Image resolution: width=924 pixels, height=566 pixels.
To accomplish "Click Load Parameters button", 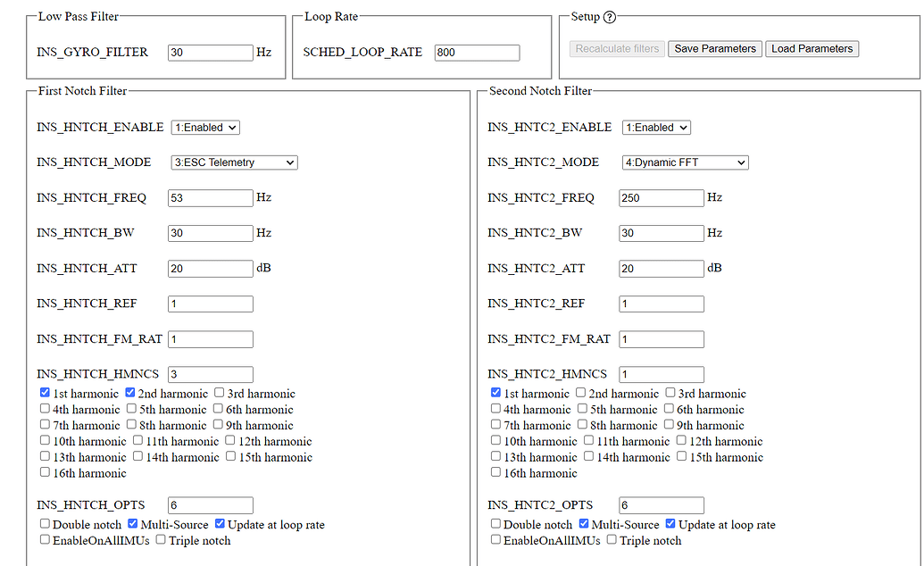I will pos(812,48).
